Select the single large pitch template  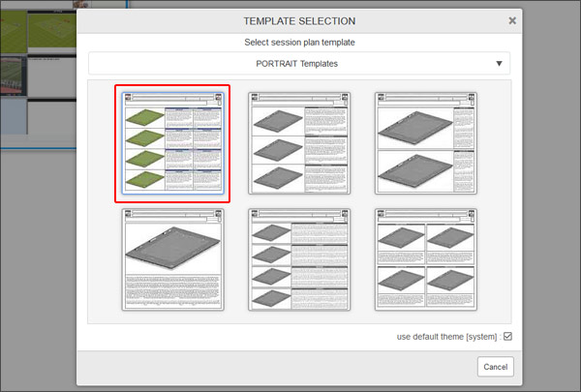point(172,258)
